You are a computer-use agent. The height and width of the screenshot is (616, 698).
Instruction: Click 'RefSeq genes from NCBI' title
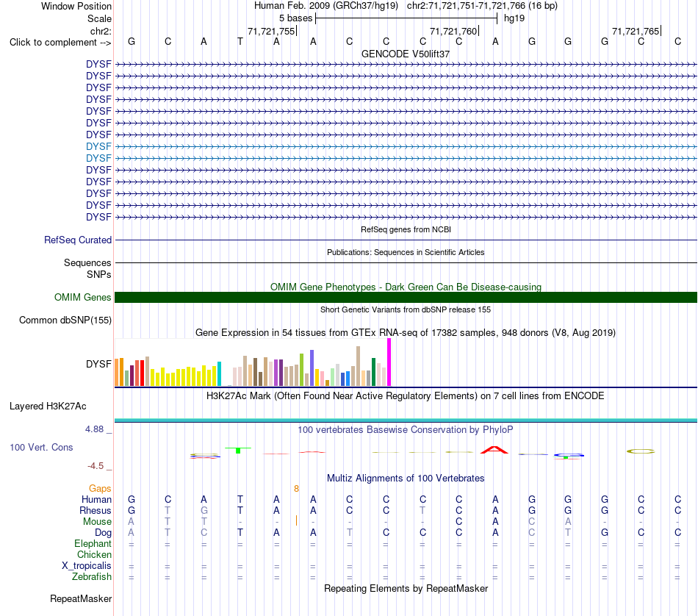[406, 229]
